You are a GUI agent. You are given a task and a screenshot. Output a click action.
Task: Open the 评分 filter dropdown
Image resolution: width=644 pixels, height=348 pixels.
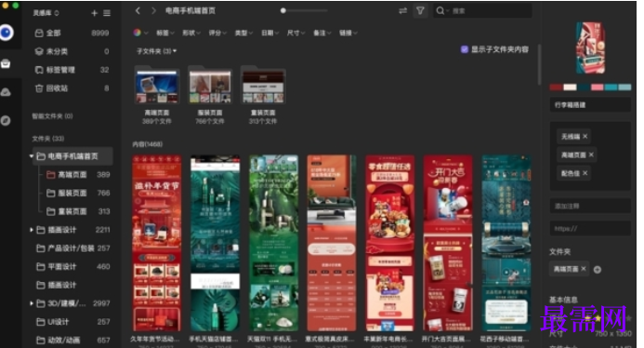(217, 33)
